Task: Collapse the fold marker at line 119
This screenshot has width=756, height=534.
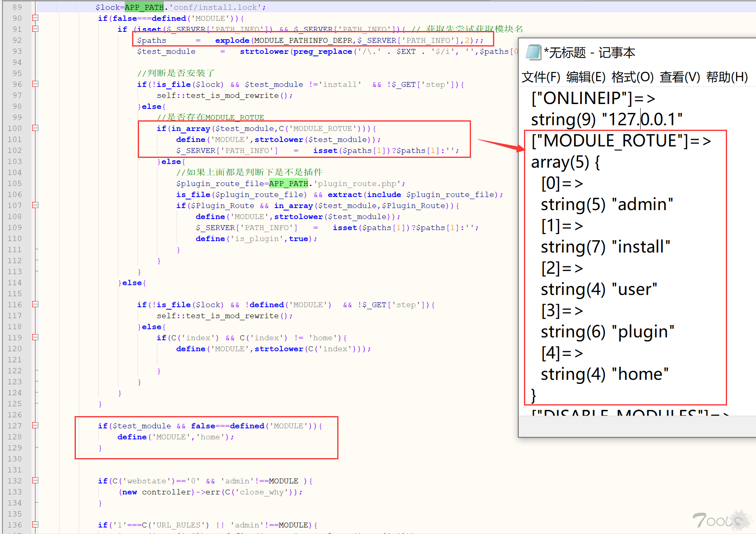Action: tap(35, 337)
